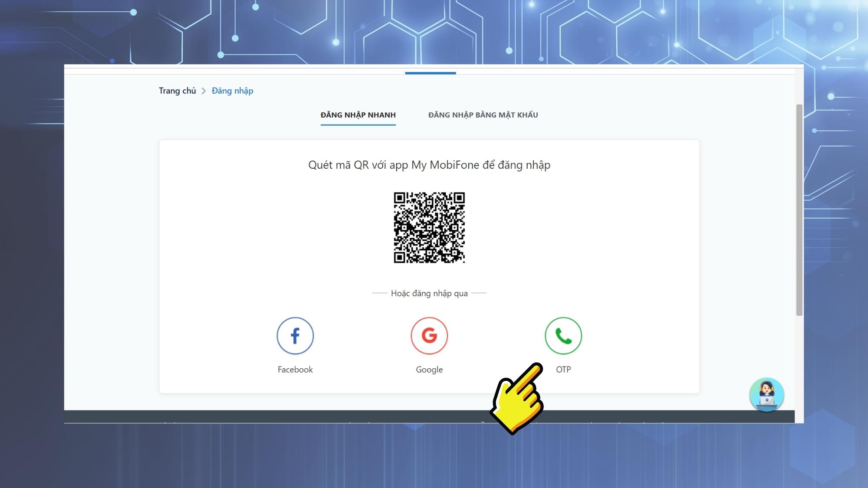The width and height of the screenshot is (868, 488).
Task: Sign in using the Facebook icon
Action: tap(295, 336)
